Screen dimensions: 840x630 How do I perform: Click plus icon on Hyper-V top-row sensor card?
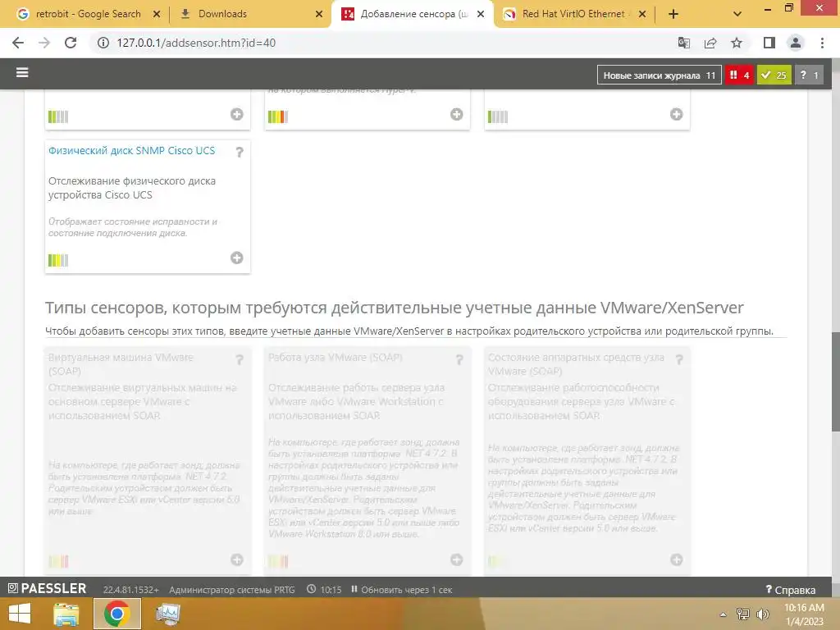456,114
